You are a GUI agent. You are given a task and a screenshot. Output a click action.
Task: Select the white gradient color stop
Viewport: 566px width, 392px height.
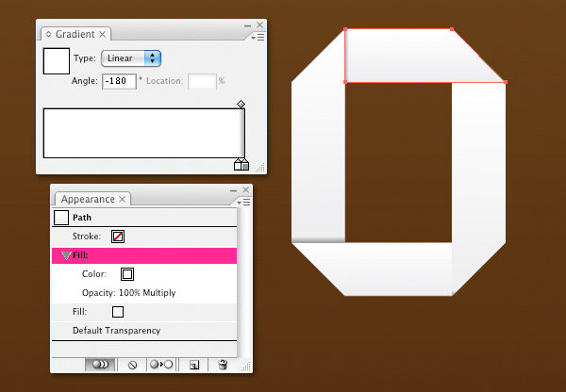pyautogui.click(x=238, y=165)
